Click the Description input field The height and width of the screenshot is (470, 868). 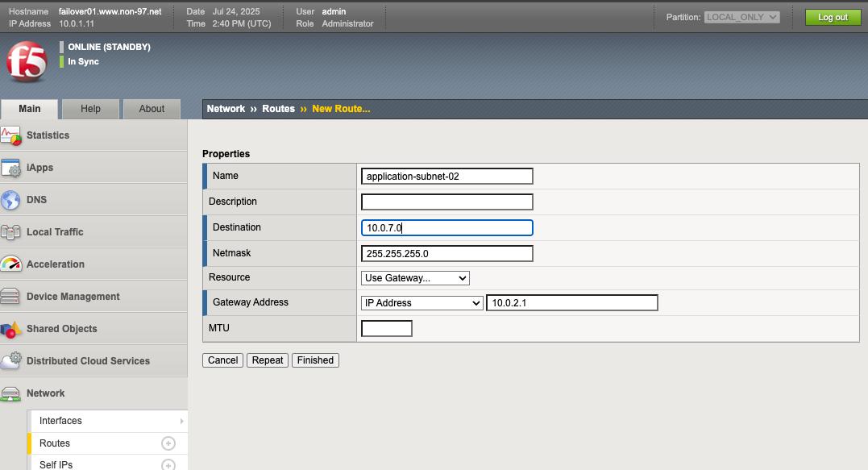(x=447, y=202)
